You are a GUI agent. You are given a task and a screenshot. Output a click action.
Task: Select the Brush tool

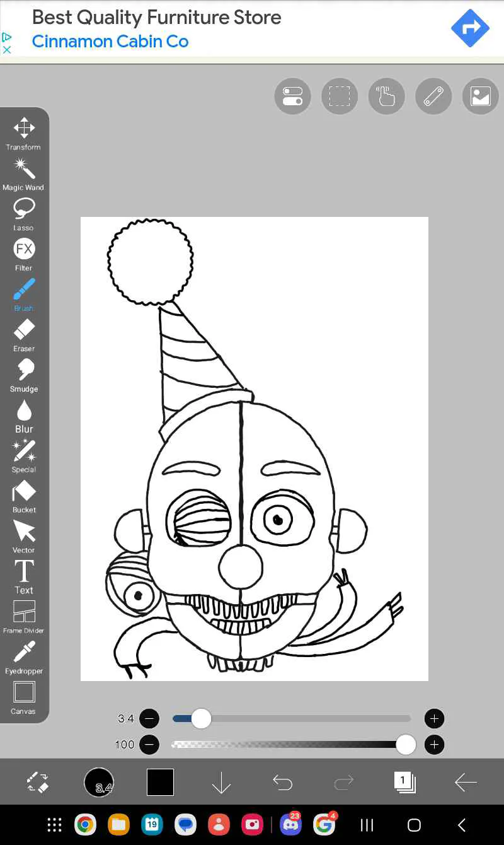[24, 294]
